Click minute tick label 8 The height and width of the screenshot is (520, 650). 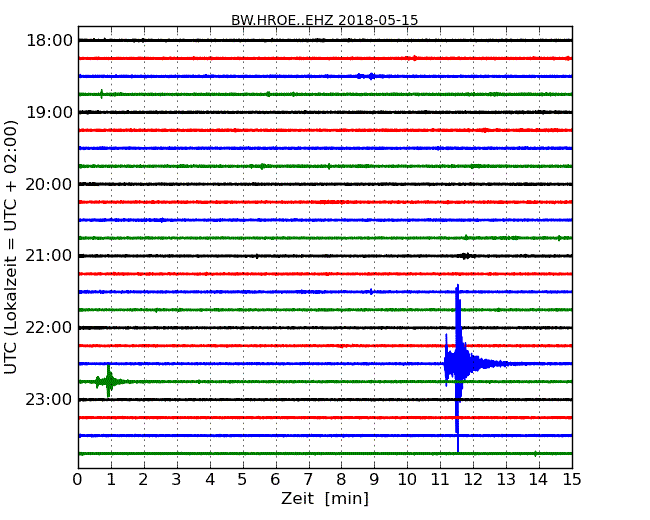point(341,480)
